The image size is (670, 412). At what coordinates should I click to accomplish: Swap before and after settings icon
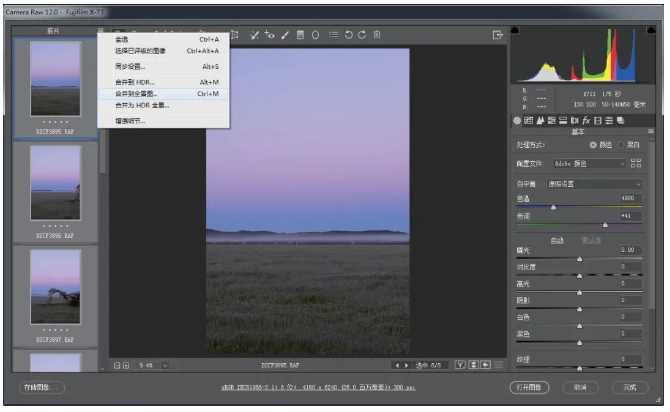coord(473,365)
